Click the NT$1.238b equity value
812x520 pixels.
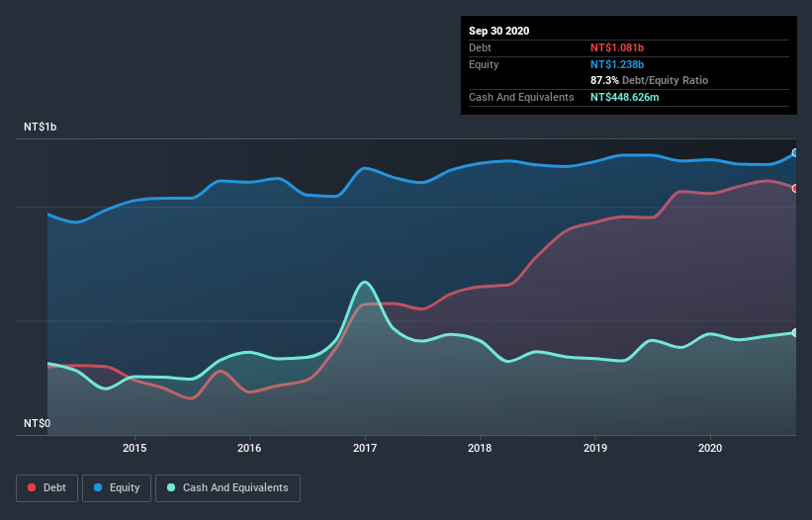click(x=617, y=64)
